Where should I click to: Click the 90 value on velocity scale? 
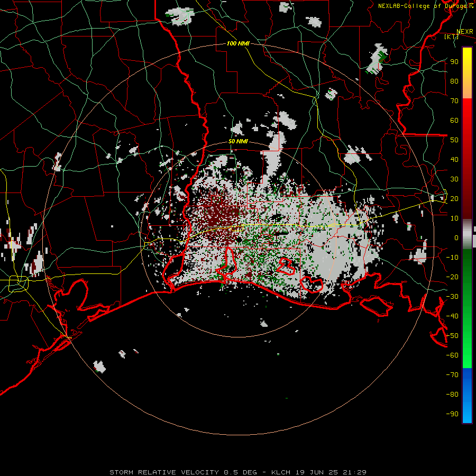454,62
